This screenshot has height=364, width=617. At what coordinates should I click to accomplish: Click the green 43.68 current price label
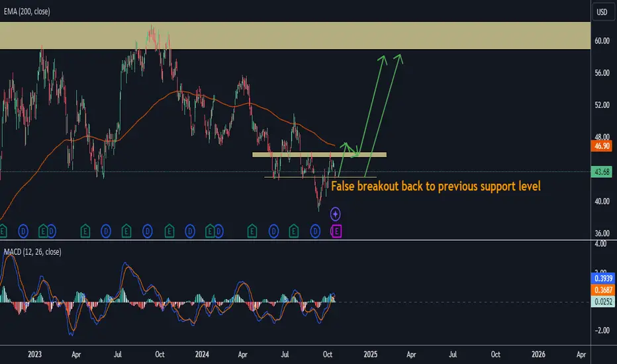click(x=601, y=172)
